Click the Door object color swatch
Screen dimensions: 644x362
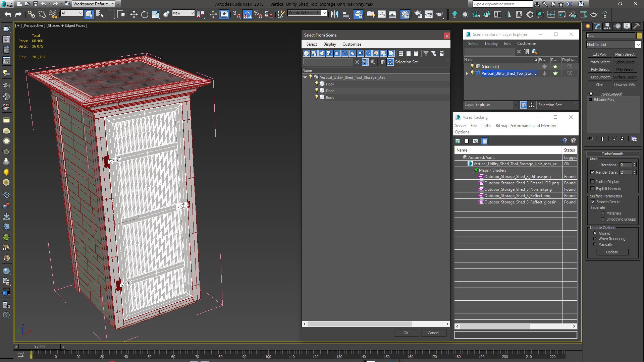click(x=639, y=36)
